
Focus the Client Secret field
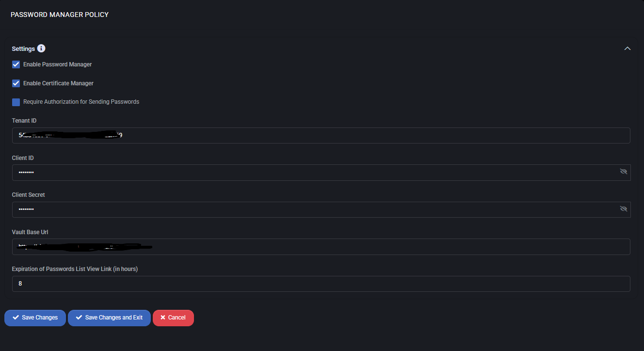(310, 209)
